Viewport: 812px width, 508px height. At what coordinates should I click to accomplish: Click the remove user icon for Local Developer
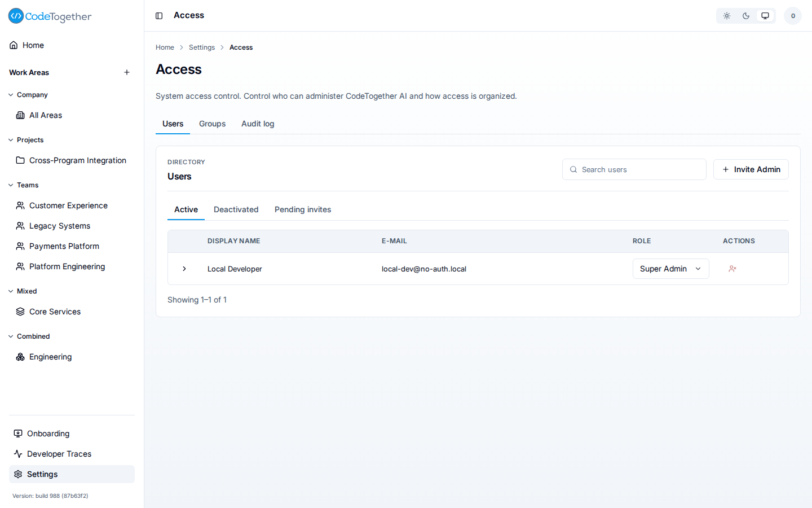point(732,269)
